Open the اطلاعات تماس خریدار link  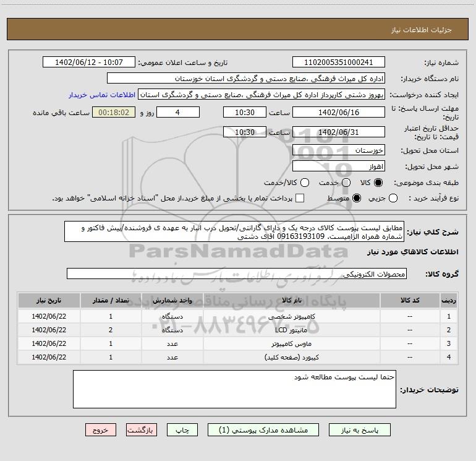pyautogui.click(x=102, y=95)
